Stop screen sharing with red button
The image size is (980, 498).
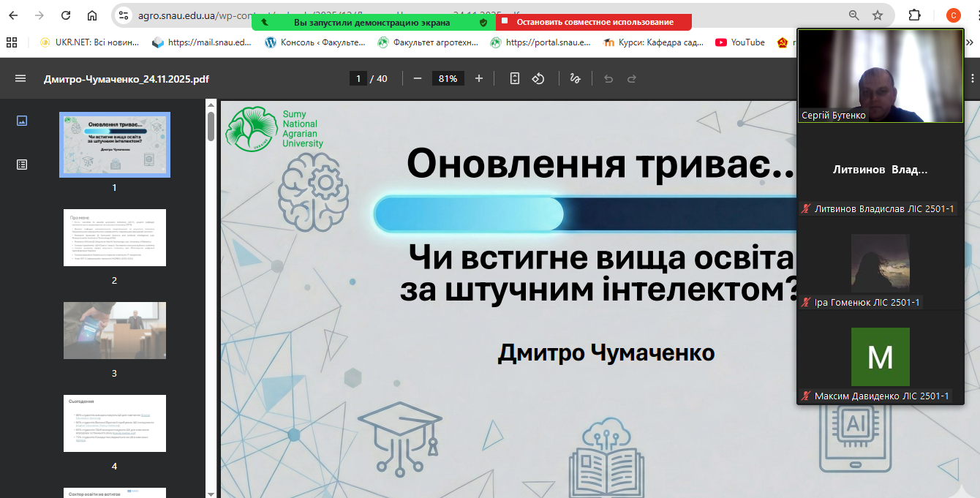(594, 23)
